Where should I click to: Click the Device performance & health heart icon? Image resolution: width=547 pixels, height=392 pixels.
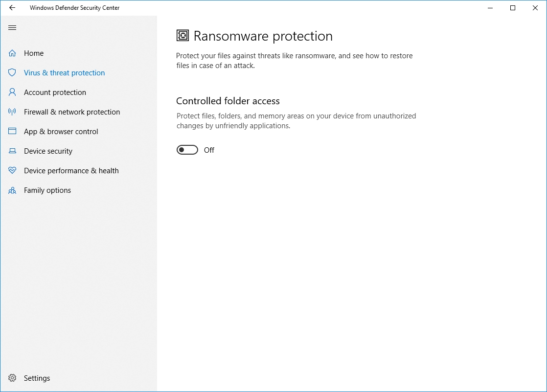tap(12, 171)
